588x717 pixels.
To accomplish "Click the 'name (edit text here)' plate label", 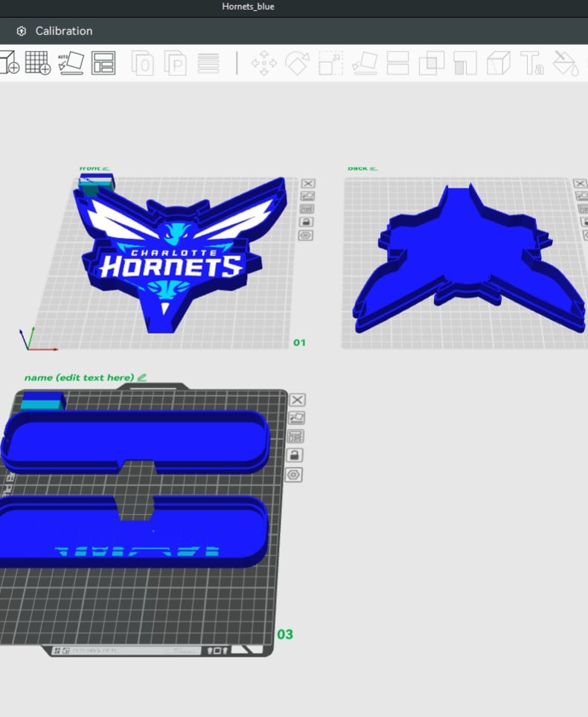I will pos(79,377).
